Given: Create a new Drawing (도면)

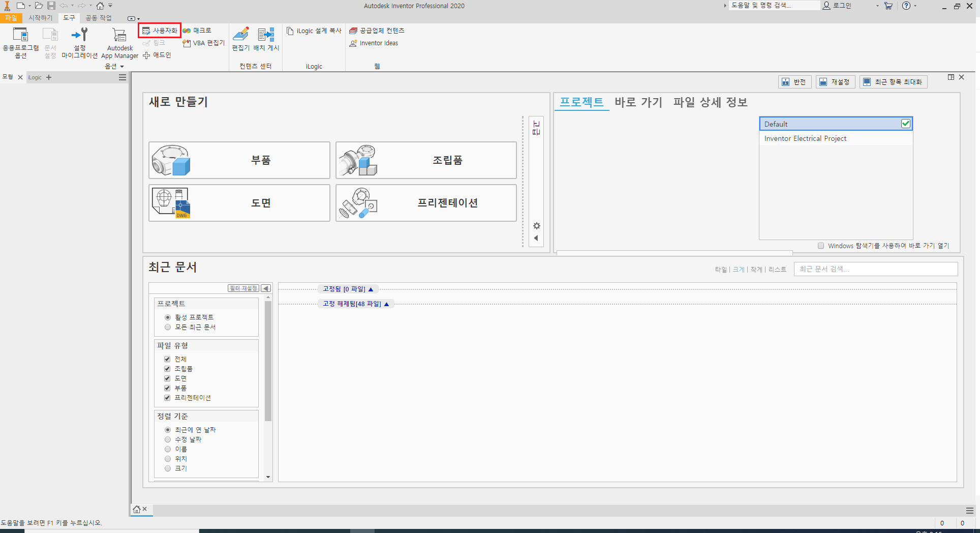Looking at the screenshot, I should click(239, 203).
